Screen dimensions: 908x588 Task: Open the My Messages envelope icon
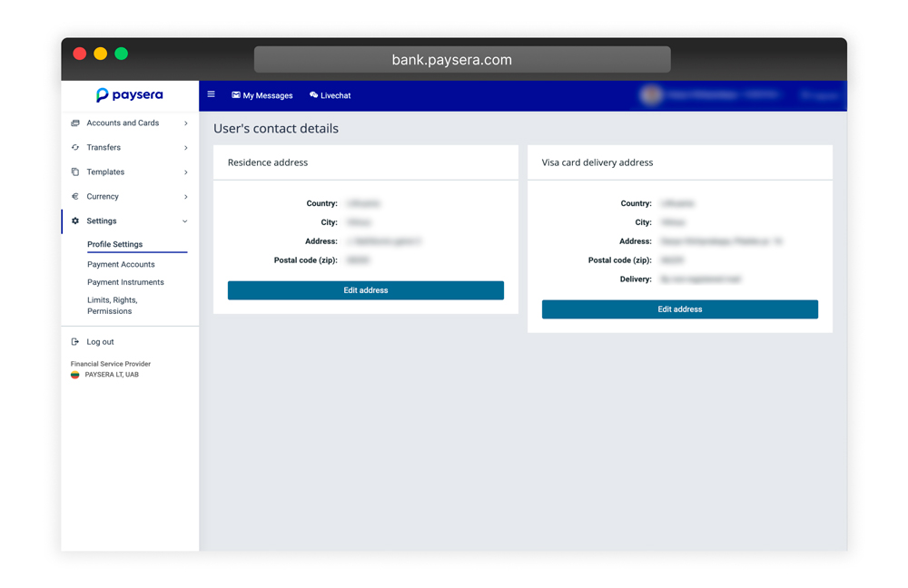click(x=236, y=95)
